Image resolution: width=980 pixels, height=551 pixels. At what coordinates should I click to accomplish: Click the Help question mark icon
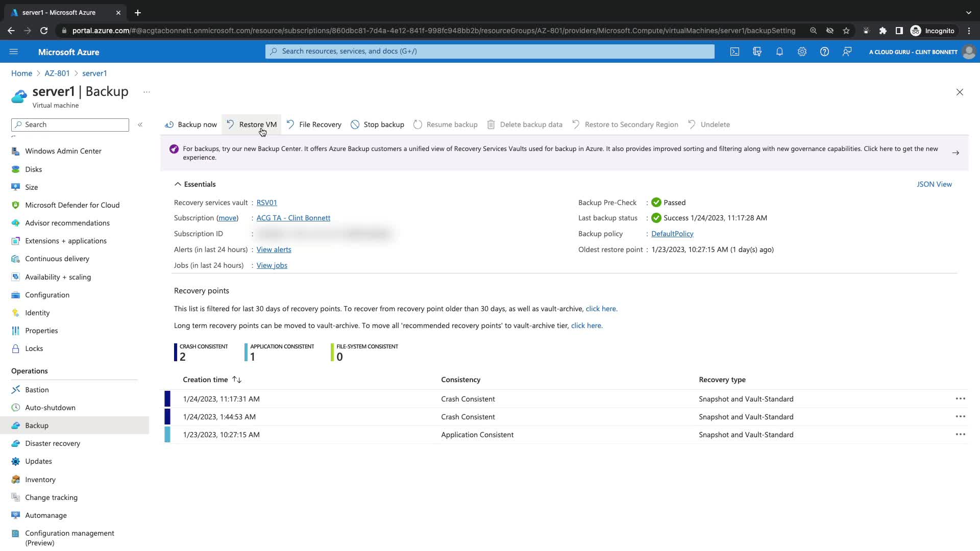(x=824, y=52)
